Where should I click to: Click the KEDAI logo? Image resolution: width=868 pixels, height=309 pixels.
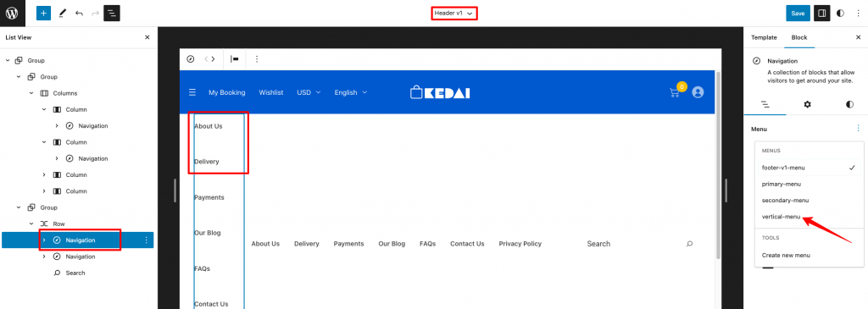440,92
